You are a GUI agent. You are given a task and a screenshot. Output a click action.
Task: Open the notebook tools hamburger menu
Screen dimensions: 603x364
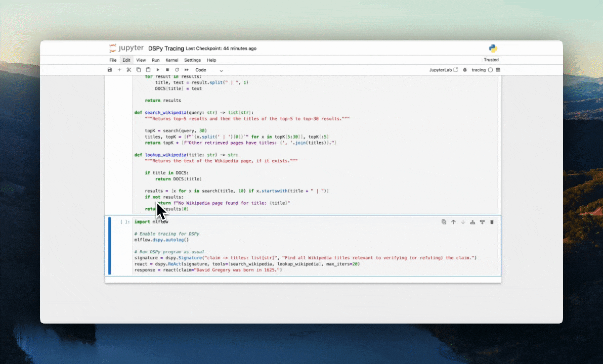point(498,70)
